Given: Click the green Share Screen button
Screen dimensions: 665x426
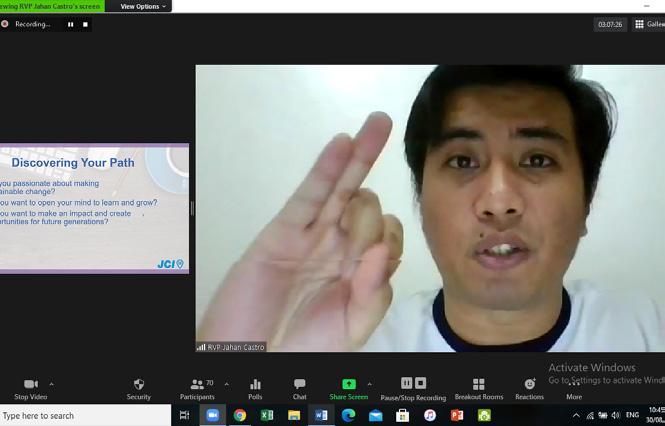Looking at the screenshot, I should [349, 389].
